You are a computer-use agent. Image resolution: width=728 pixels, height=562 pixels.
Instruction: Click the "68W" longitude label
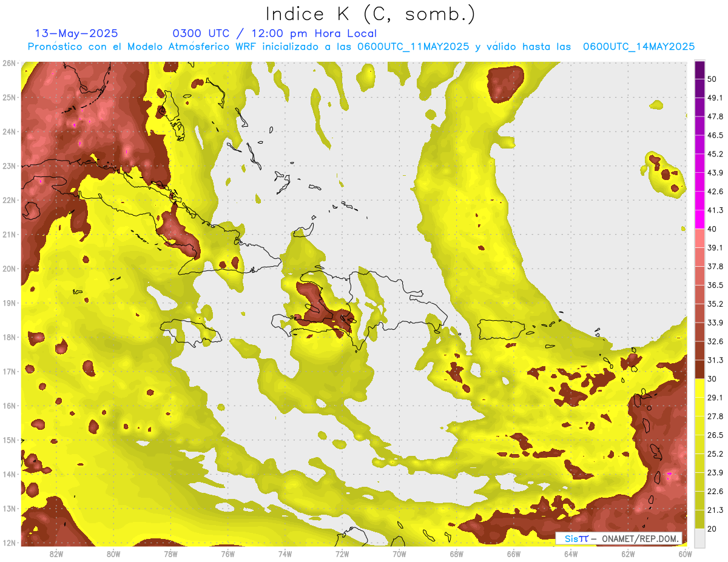tap(456, 554)
